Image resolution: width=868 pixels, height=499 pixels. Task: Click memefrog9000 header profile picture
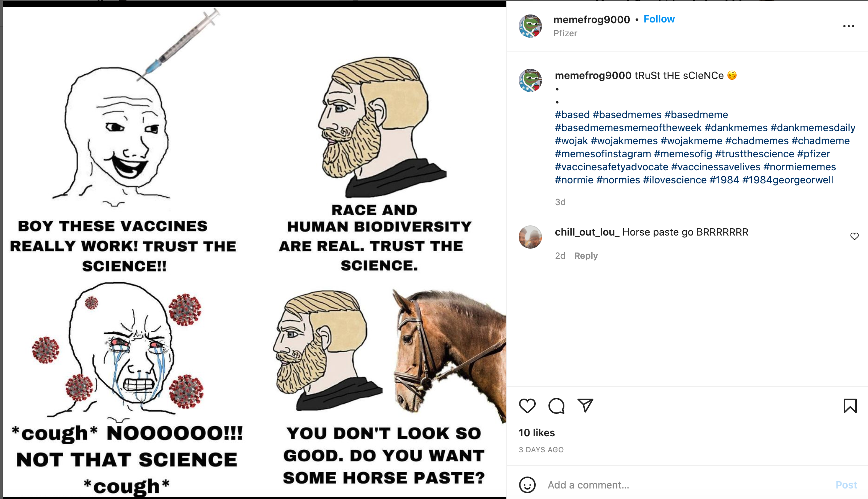530,26
